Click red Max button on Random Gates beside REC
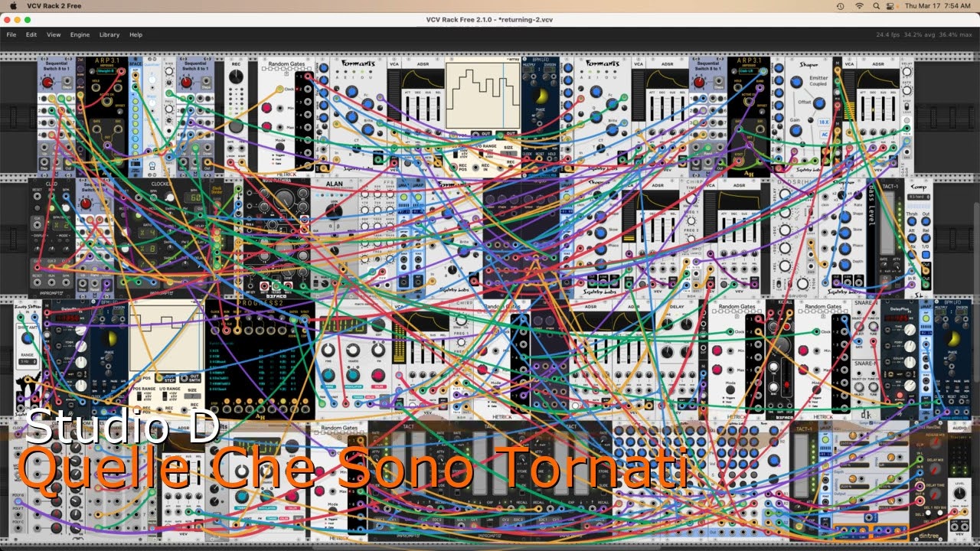Image resolution: width=980 pixels, height=551 pixels. (268, 126)
